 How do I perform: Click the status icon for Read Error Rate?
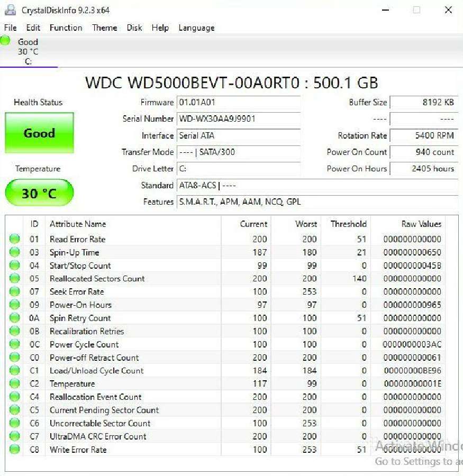point(15,239)
